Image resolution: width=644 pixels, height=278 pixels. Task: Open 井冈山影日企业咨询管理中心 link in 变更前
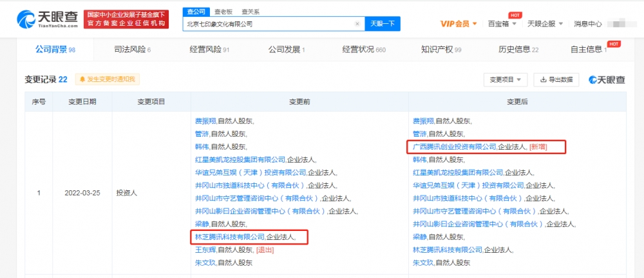(261, 211)
